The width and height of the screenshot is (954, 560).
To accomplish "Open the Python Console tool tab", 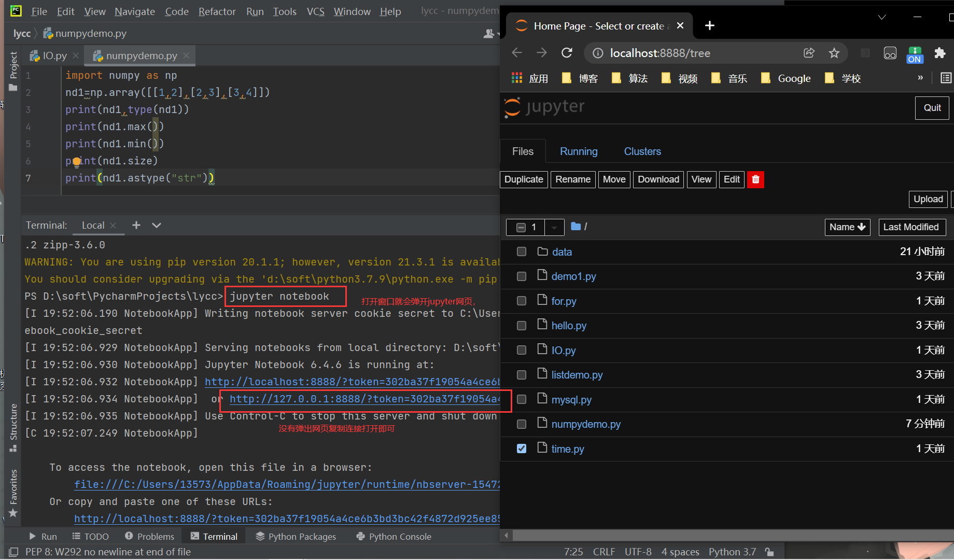I will [x=394, y=537].
